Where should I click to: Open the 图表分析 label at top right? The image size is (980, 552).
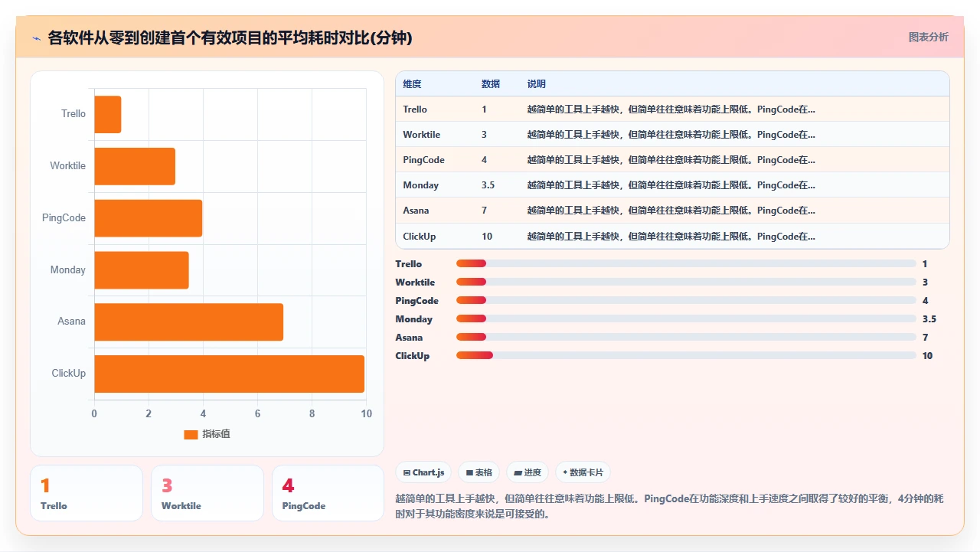pos(928,37)
